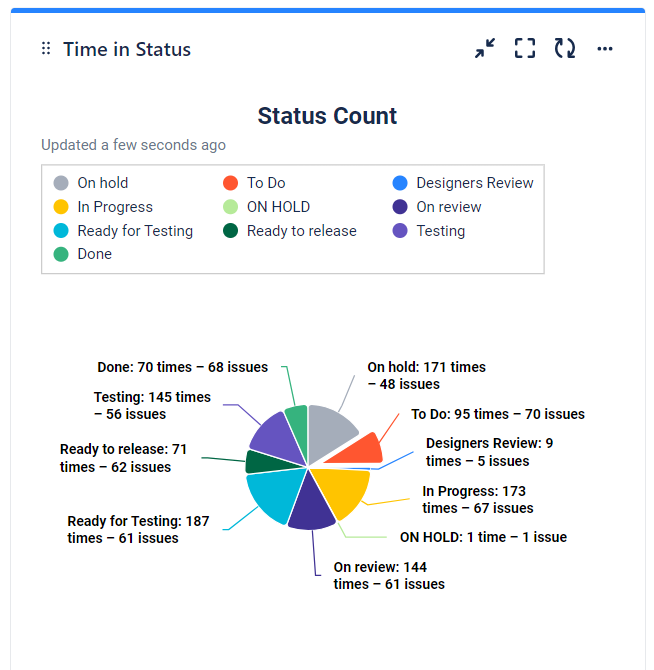Refresh the Time in Status gadget

click(565, 49)
